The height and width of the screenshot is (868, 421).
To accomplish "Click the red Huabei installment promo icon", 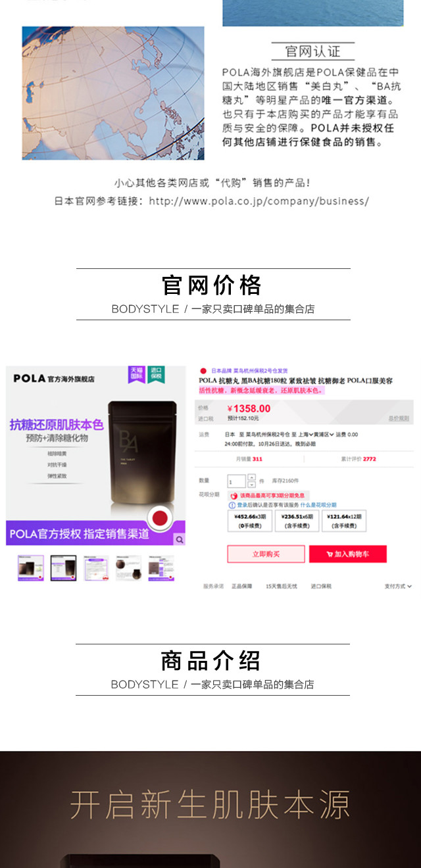I will click(x=233, y=496).
